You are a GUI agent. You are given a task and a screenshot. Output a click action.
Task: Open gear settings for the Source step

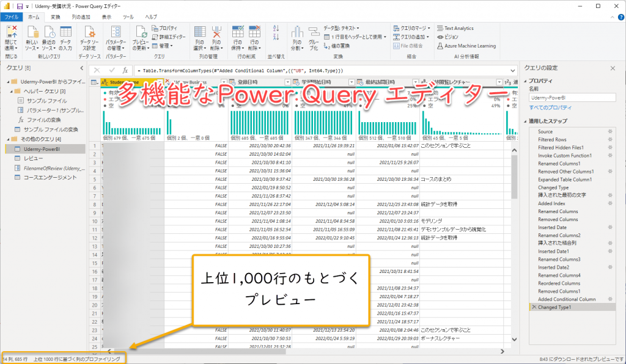(x=609, y=132)
